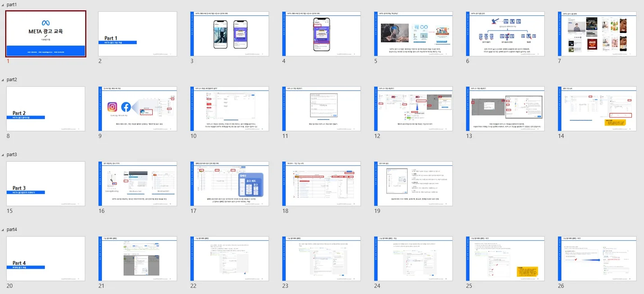Open slide 3 with two phone mockups

point(229,34)
